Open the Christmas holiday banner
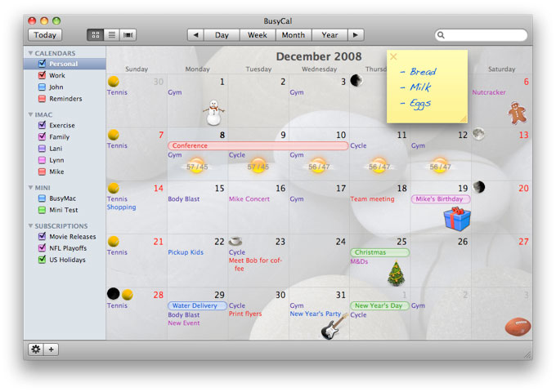The image size is (556, 392). [x=379, y=252]
